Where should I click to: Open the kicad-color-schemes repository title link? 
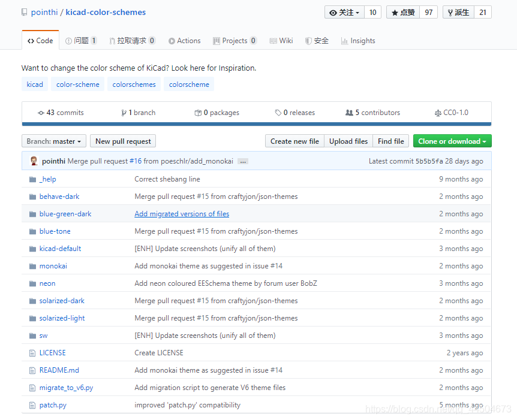[106, 12]
